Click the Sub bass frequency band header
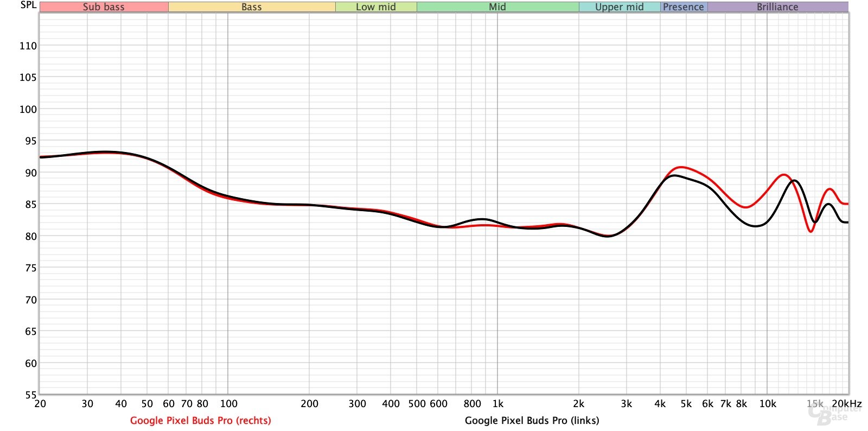 click(x=104, y=7)
